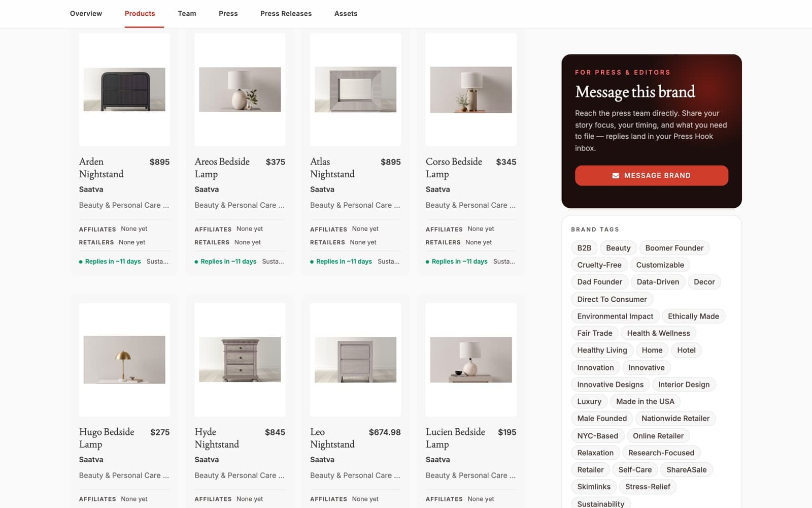The image size is (812, 508).
Task: Select the Male Founded tag
Action: coord(602,419)
